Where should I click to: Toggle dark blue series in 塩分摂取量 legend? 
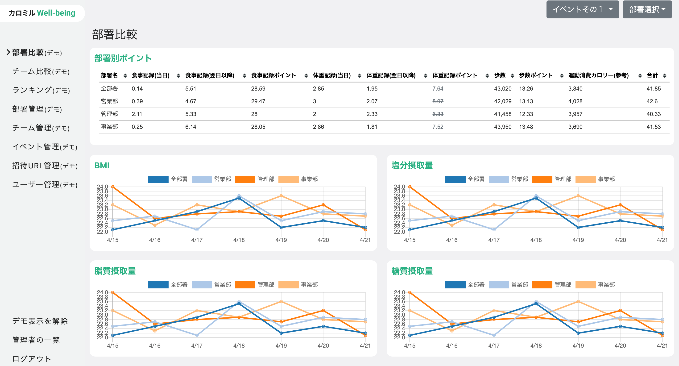455,179
